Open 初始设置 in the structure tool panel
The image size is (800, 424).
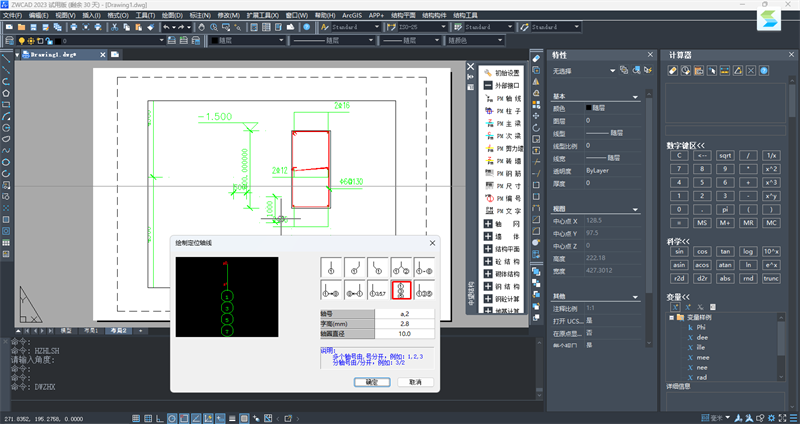click(x=508, y=73)
